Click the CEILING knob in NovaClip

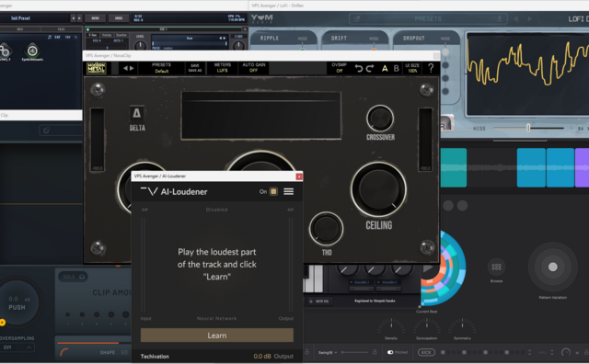(x=378, y=189)
